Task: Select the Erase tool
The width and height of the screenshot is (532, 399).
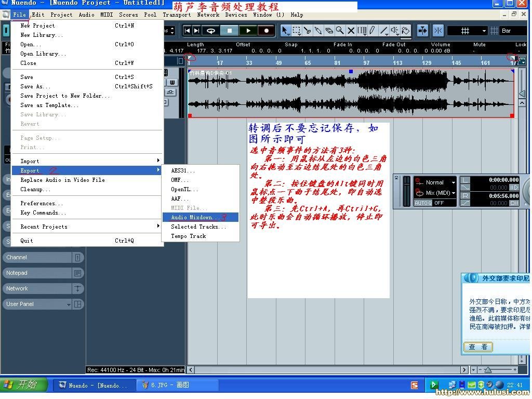Action: coord(329,31)
